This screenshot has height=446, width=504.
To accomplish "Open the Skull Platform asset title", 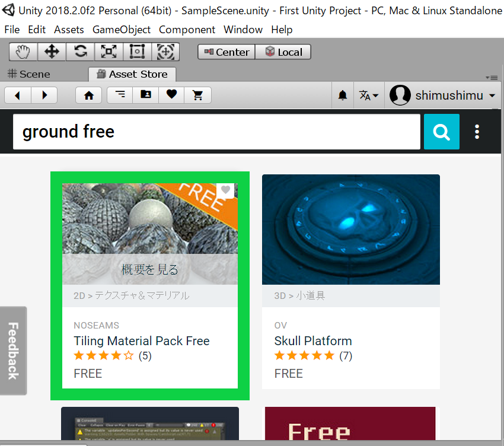I will click(312, 341).
